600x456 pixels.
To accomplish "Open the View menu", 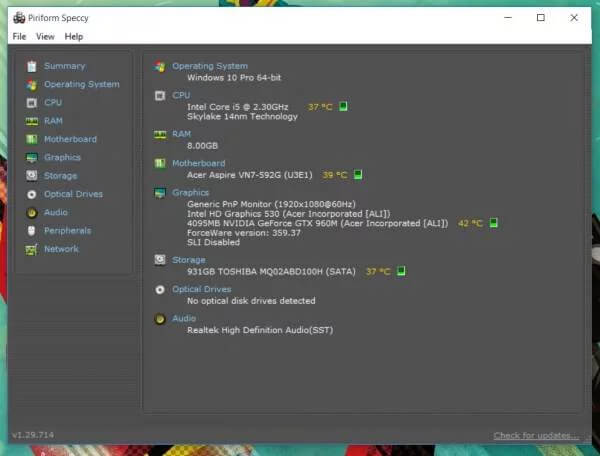I will click(45, 36).
